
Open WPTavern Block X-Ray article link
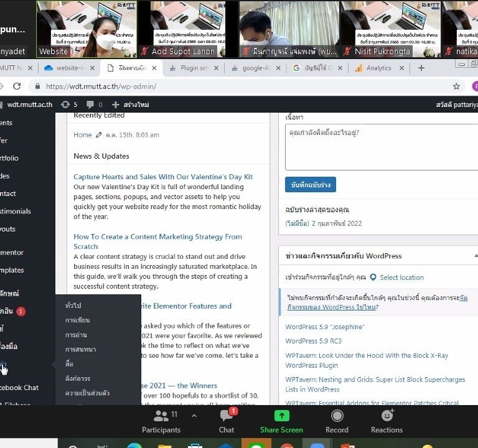click(367, 360)
